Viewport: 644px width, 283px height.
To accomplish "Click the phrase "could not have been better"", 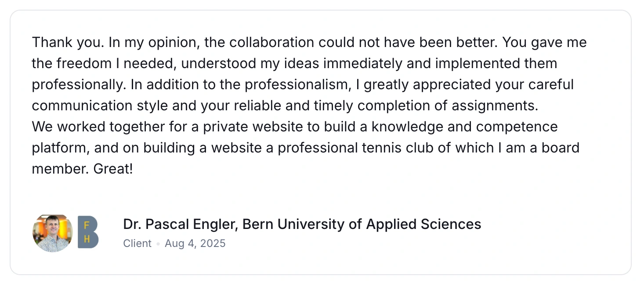I will click(408, 43).
